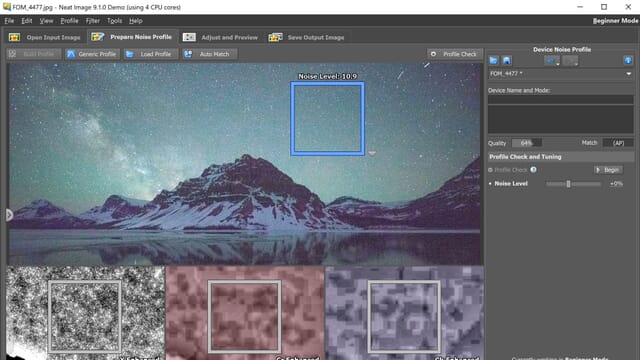Image resolution: width=640 pixels, height=360 pixels.
Task: Open the Tools menu
Action: pyautogui.click(x=114, y=21)
